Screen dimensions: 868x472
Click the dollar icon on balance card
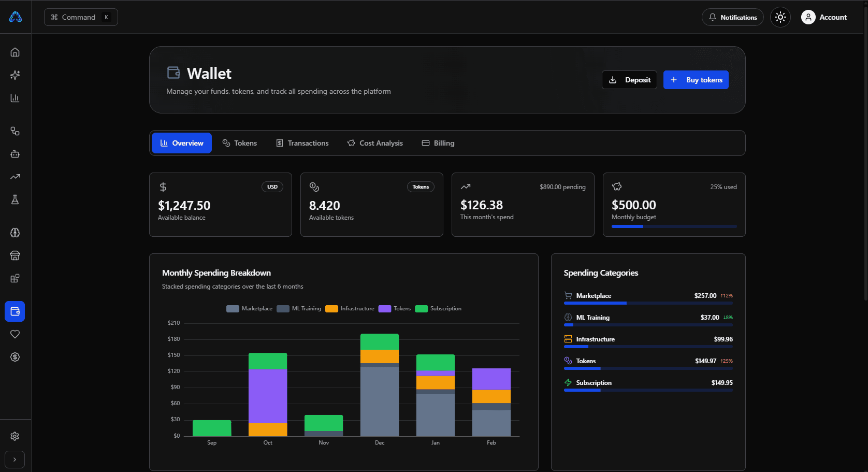click(x=163, y=187)
